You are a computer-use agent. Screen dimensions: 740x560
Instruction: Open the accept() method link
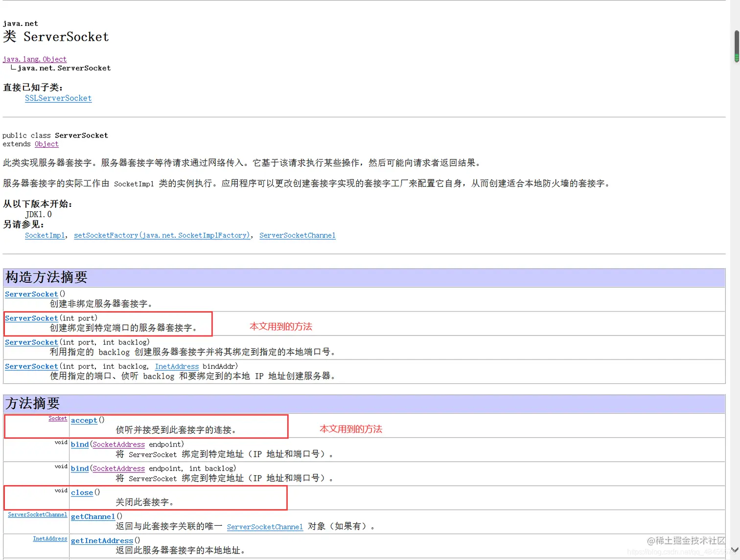(84, 420)
